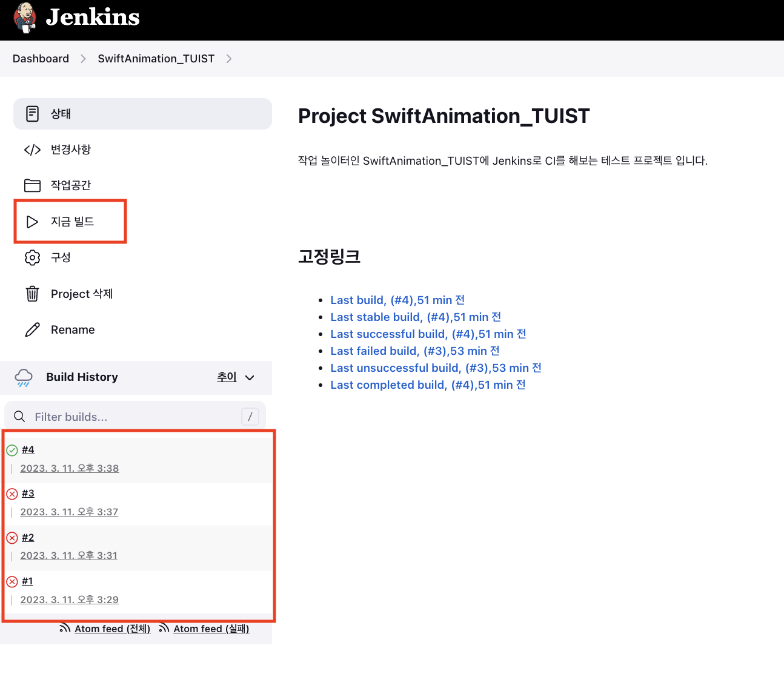784x677 pixels.
Task: Open the Last successful build (#4) permalink
Action: [428, 334]
